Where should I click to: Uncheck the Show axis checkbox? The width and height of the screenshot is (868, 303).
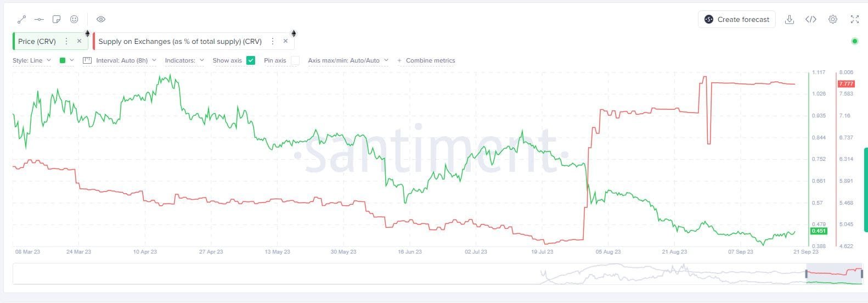(251, 60)
